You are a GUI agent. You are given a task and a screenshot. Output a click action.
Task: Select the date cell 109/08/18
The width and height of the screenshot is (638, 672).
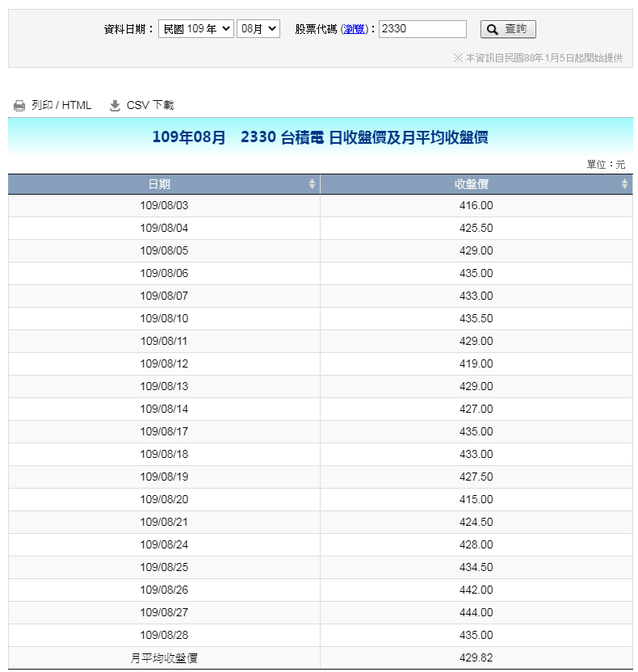click(x=164, y=455)
